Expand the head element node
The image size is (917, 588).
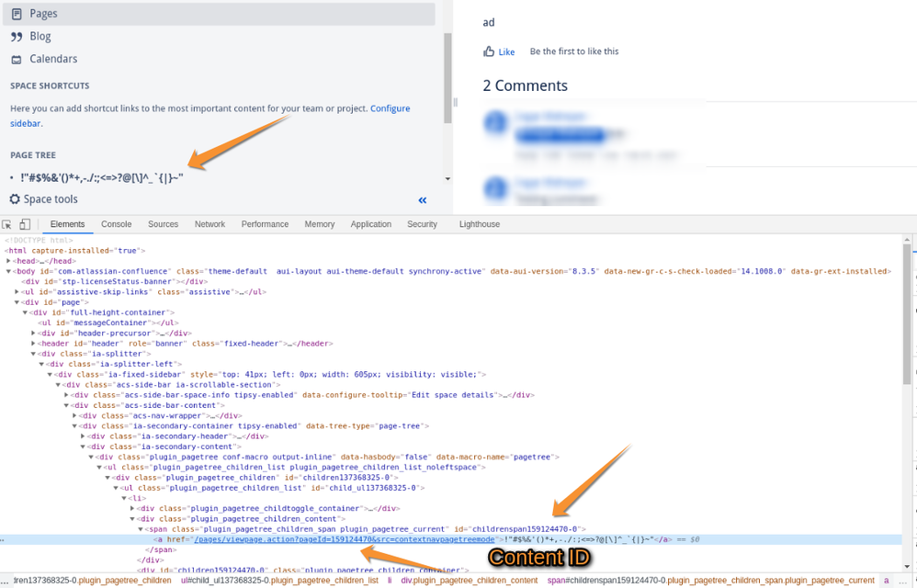(8, 261)
